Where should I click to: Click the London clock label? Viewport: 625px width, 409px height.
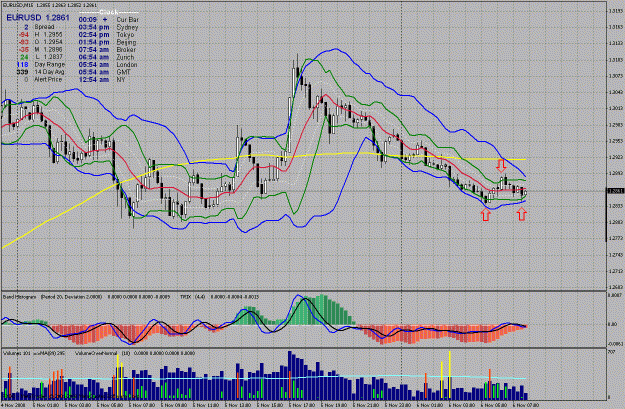point(127,64)
